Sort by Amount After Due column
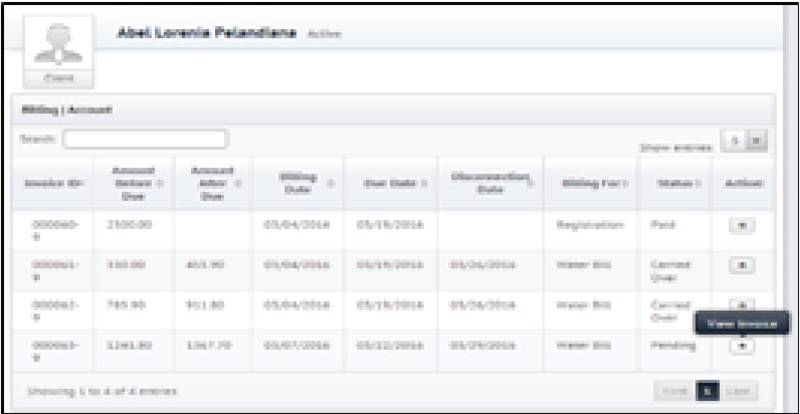The width and height of the screenshot is (800, 414). (x=212, y=183)
